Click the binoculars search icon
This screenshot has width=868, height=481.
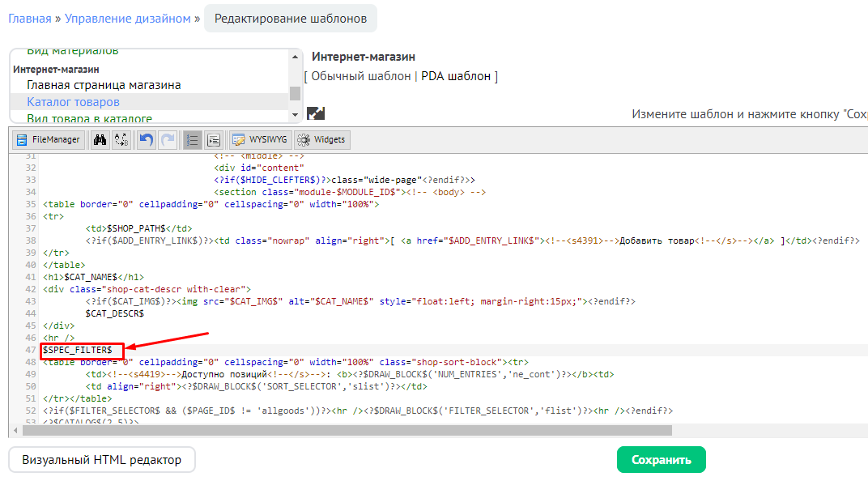point(100,139)
